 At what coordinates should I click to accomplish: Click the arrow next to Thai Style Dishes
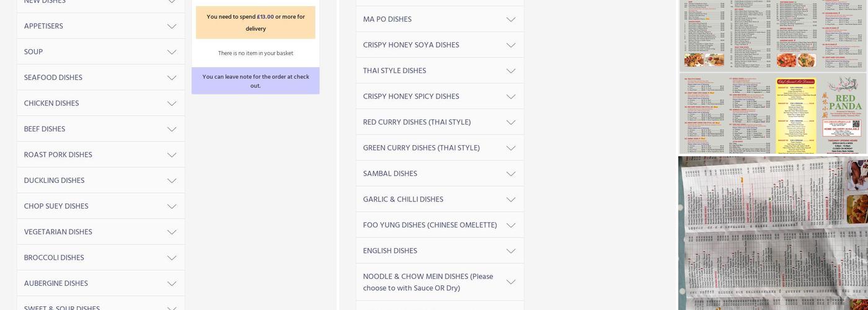[511, 71]
